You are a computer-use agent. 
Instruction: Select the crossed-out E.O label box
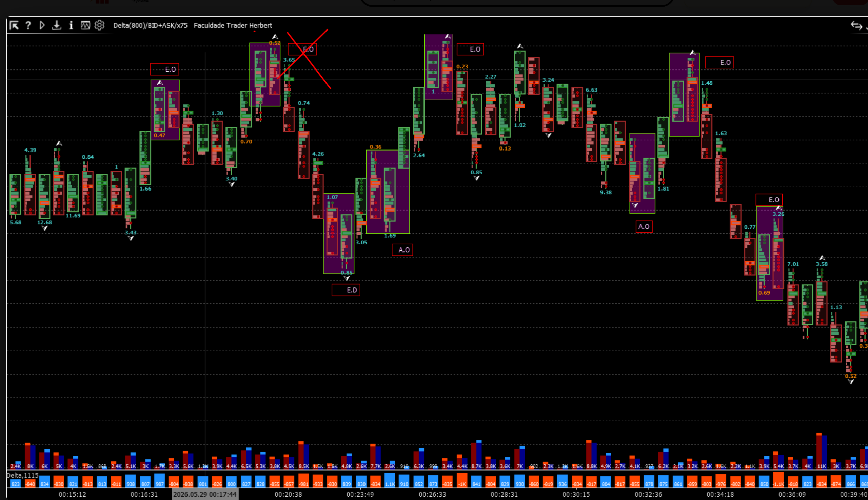click(302, 49)
